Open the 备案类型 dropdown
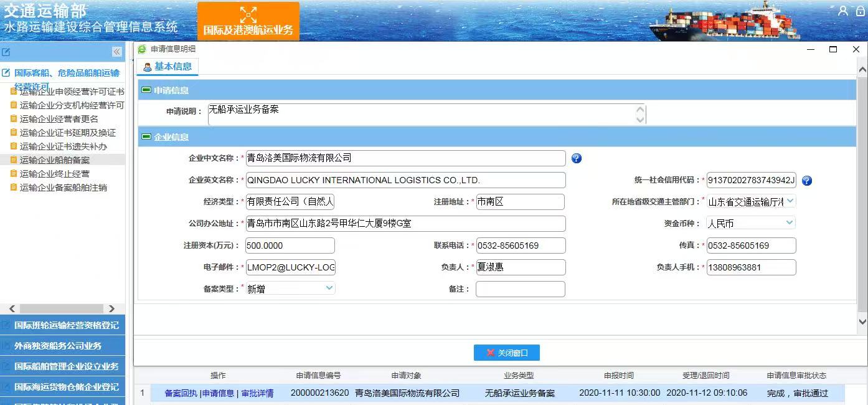Viewport: 868px width, 405px height. [329, 288]
